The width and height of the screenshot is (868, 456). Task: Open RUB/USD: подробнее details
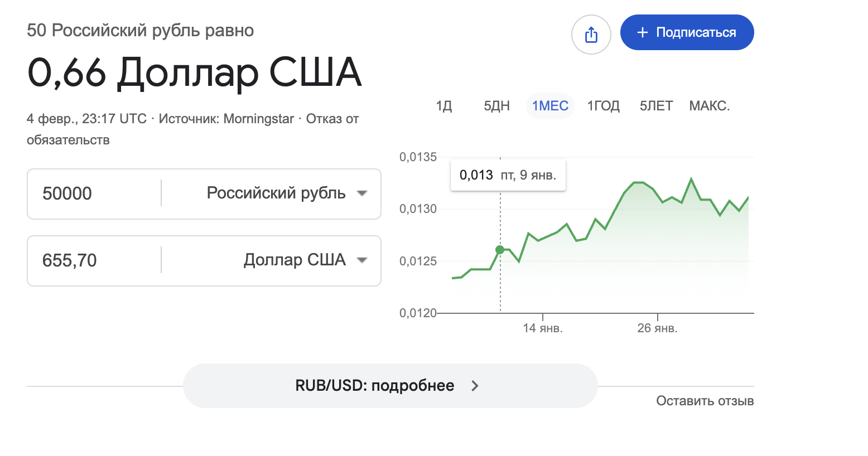coord(375,386)
